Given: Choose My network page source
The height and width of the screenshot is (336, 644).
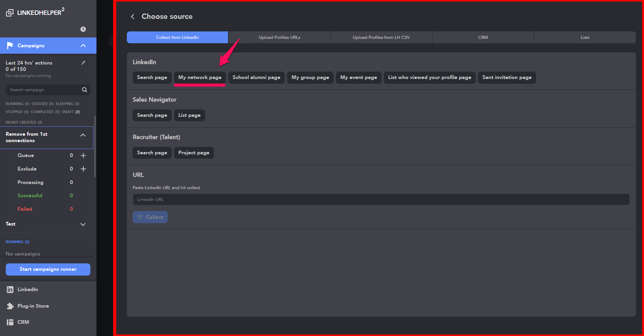Looking at the screenshot, I should pos(200,78).
